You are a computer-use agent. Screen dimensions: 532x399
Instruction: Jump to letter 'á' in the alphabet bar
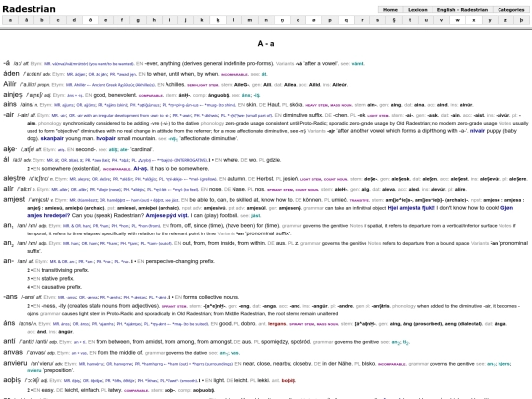(x=27, y=20)
